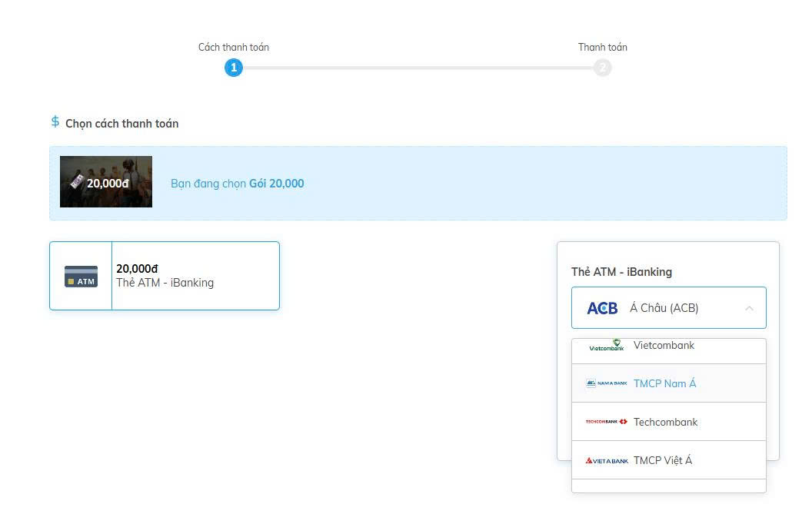Click the ATM card icon
The image size is (812, 514).
81,277
